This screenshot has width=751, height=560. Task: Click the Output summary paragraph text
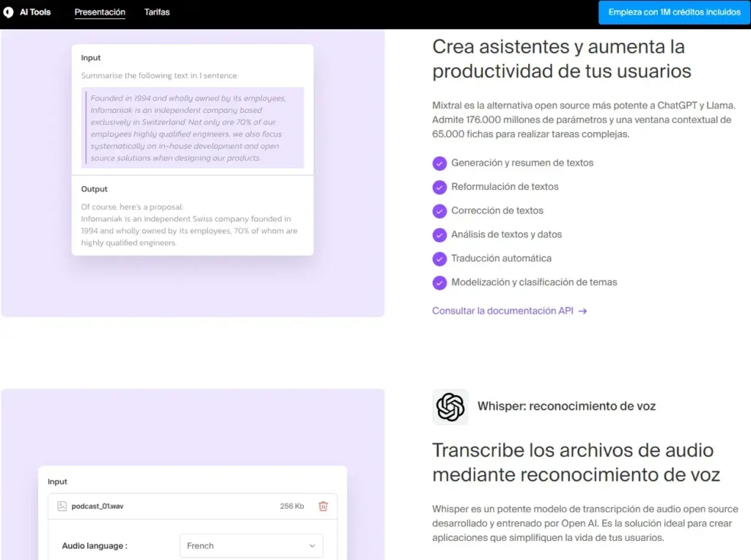point(189,225)
